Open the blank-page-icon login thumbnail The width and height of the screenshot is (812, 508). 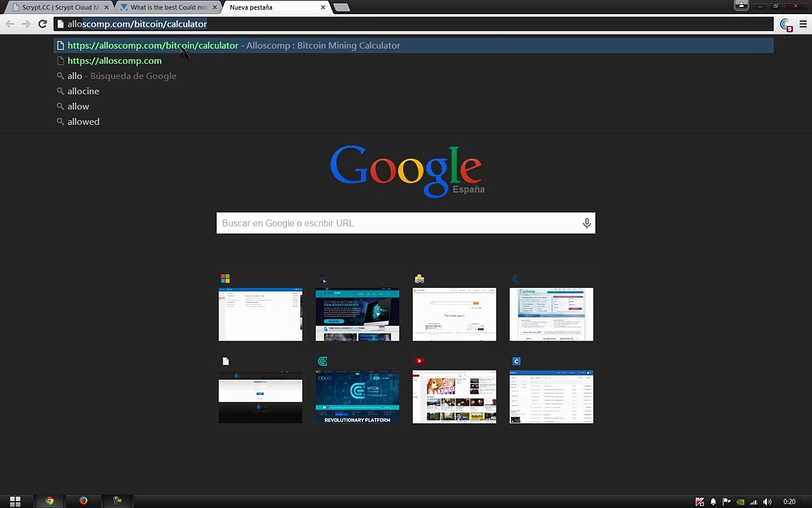[x=261, y=397]
